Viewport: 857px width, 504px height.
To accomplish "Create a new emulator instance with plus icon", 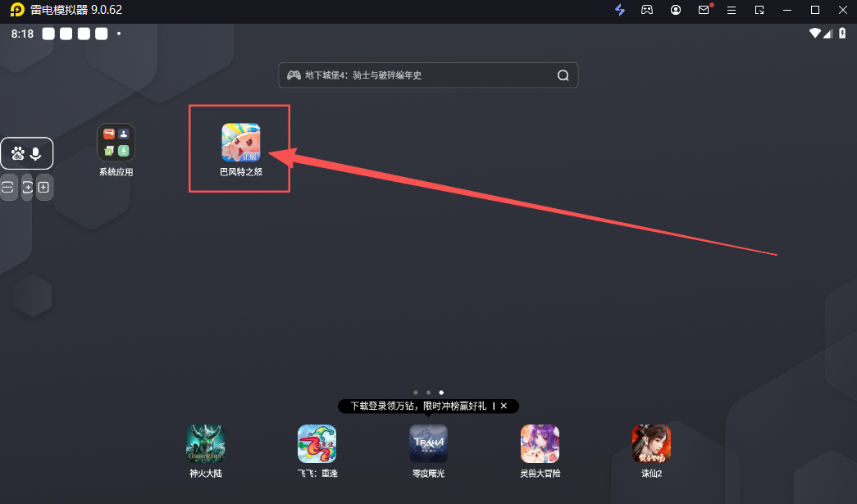I will [x=44, y=187].
